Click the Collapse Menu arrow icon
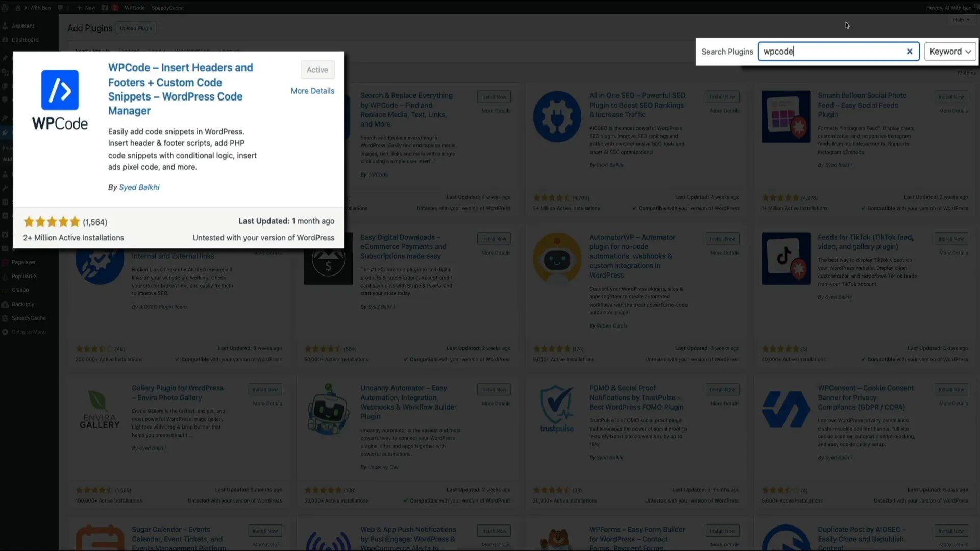The width and height of the screenshot is (980, 551). tap(5, 332)
